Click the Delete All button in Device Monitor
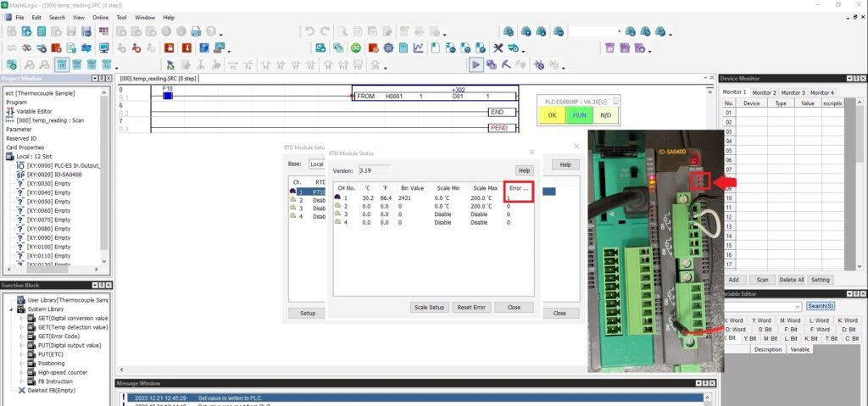 tap(791, 280)
